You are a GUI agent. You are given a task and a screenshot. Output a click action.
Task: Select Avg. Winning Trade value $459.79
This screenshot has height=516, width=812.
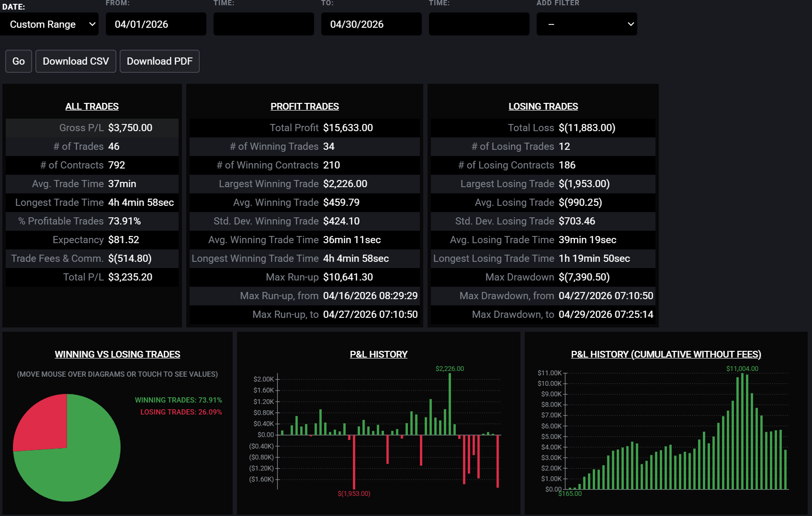coord(341,202)
